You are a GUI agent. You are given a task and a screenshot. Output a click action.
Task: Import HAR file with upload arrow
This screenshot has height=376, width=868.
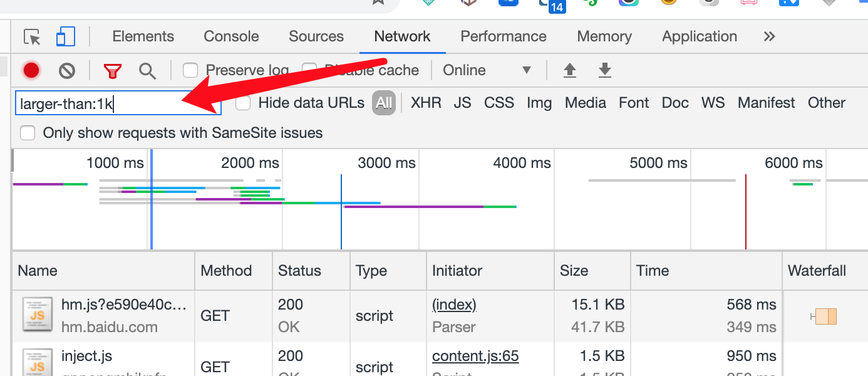(569, 70)
